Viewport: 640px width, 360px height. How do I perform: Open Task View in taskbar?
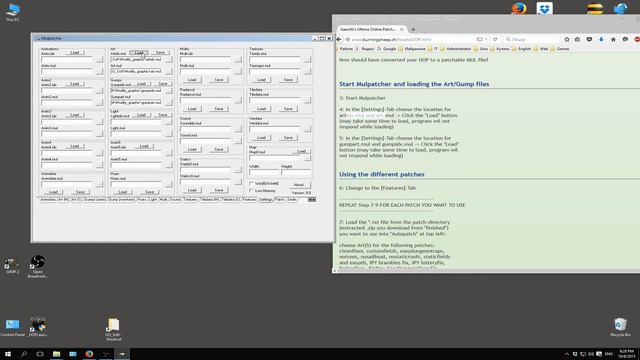(40, 354)
